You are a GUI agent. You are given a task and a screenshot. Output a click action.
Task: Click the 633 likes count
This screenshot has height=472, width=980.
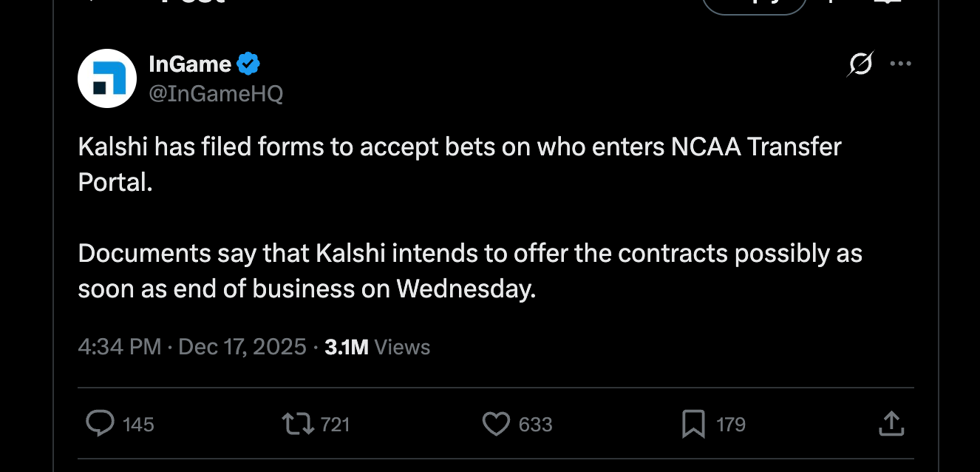pos(535,425)
